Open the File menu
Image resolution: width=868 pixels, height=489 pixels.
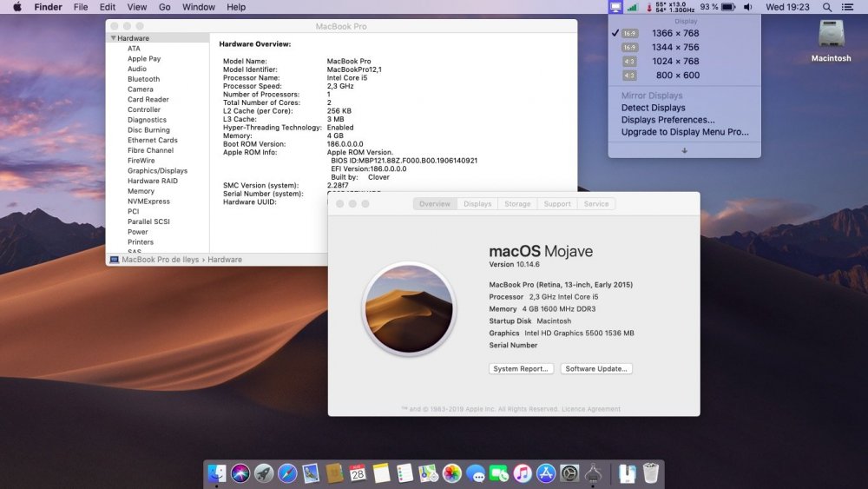pyautogui.click(x=81, y=7)
